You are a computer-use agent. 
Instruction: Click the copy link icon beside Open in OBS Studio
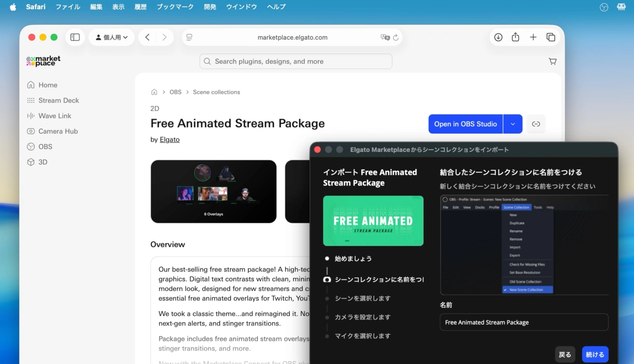coord(536,124)
